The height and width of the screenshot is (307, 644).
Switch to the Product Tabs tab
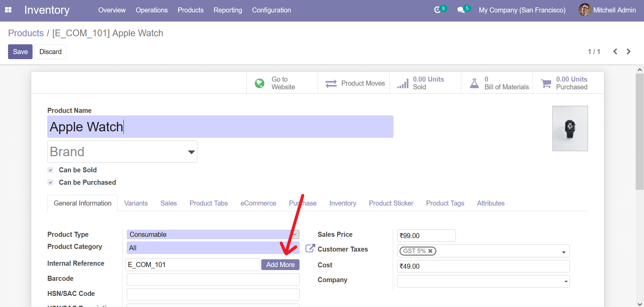[x=209, y=203]
